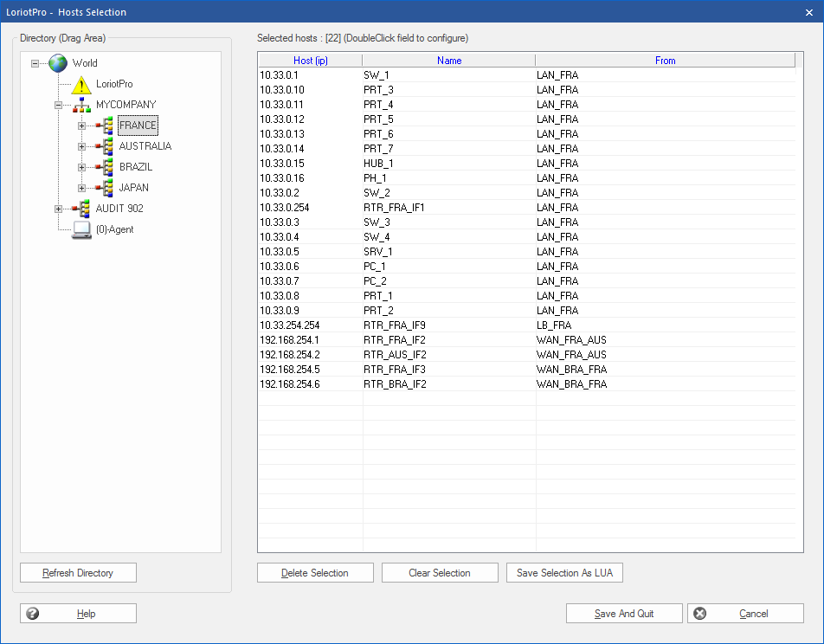Click Save Selection As LUA
This screenshot has height=644, width=824.
click(564, 572)
